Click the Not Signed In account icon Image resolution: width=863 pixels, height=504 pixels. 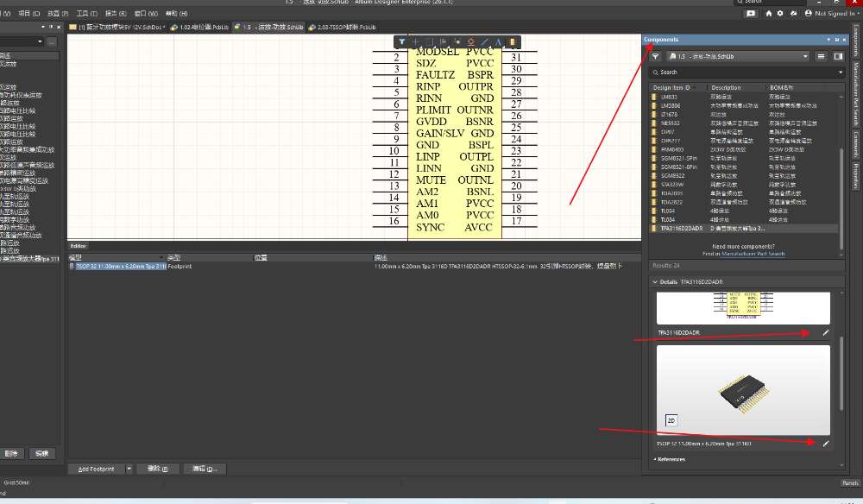[808, 13]
